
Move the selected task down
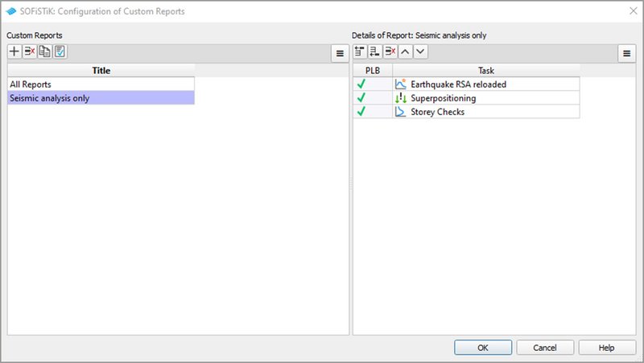click(420, 52)
